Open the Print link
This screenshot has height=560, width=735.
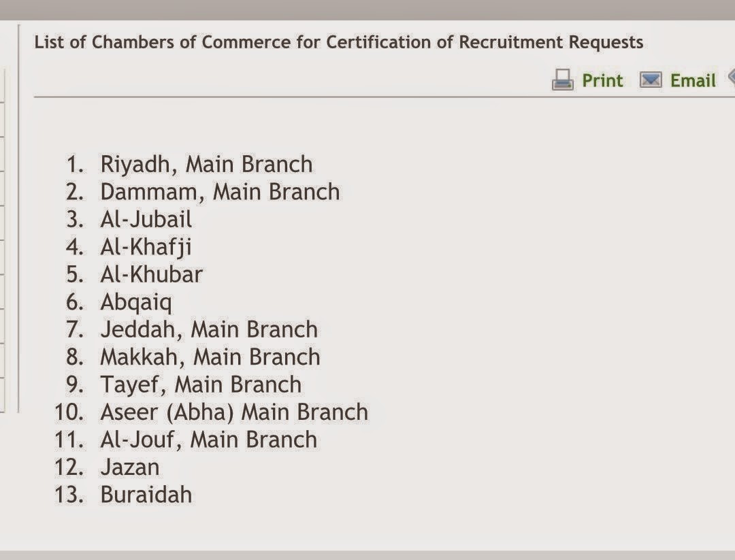602,80
